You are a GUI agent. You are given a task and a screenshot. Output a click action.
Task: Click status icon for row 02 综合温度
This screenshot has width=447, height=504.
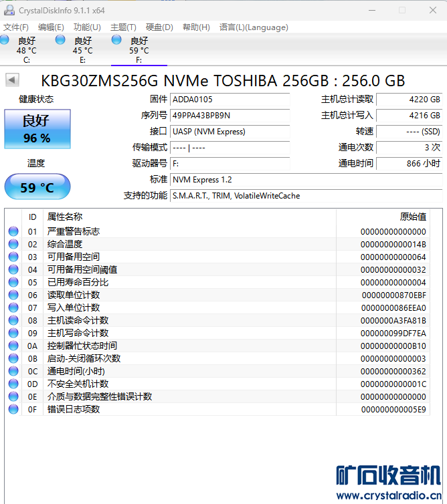tap(13, 244)
